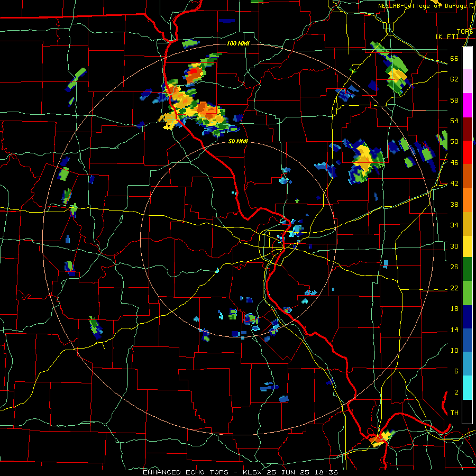Image resolution: width=476 pixels, height=476 pixels.
Task: Select the light sky-blue legend swatch
Action: [x=467, y=364]
